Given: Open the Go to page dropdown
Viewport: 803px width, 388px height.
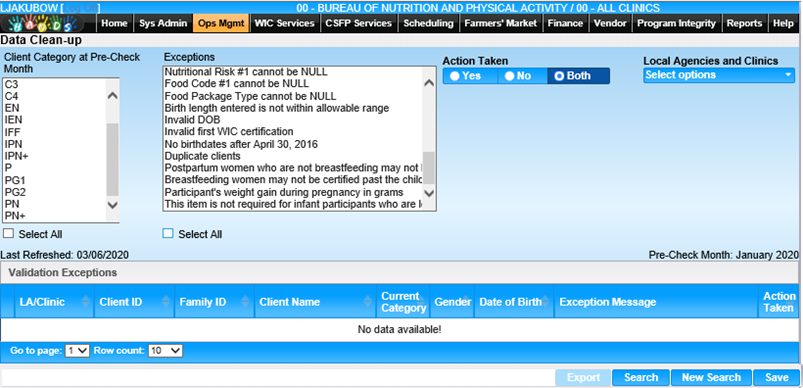Looking at the screenshot, I should click(x=78, y=351).
